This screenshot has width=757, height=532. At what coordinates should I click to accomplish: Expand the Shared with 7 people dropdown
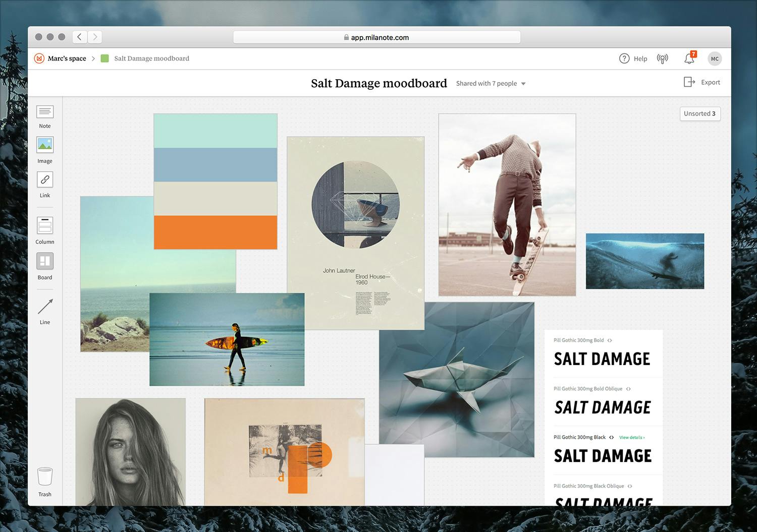(x=491, y=84)
